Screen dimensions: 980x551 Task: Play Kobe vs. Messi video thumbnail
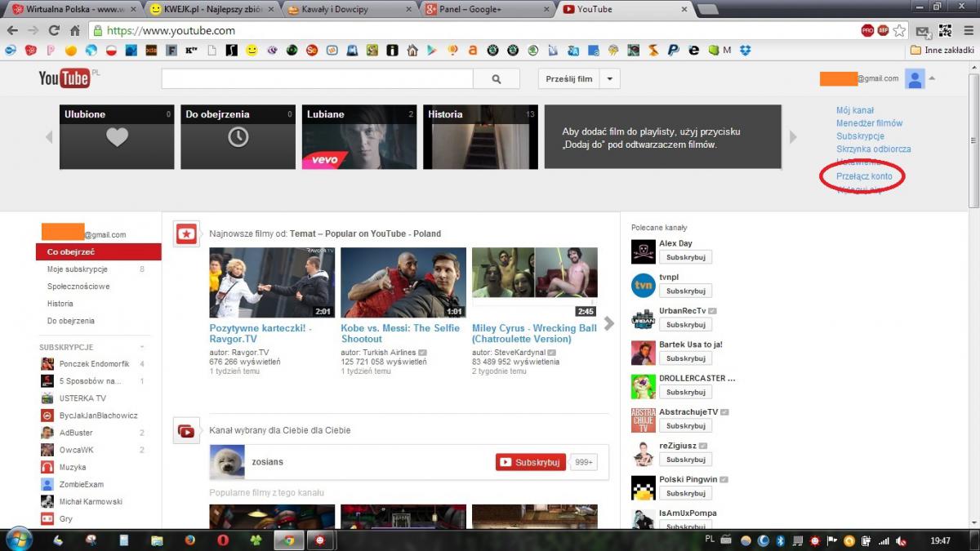[403, 282]
